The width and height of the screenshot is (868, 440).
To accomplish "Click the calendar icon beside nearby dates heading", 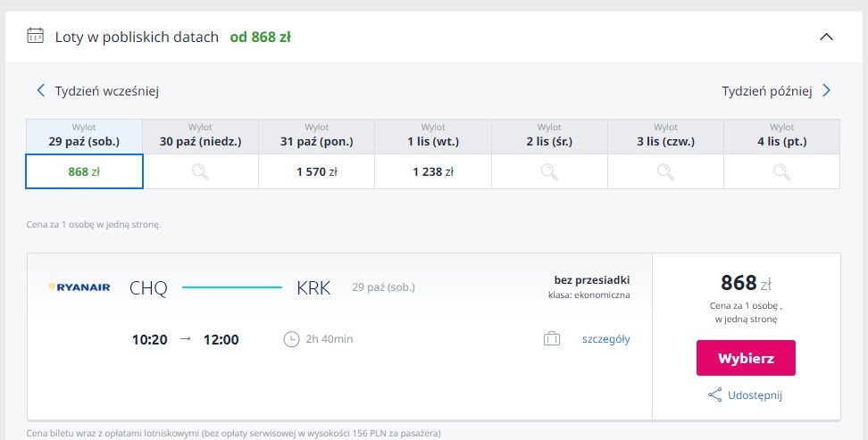I will pyautogui.click(x=36, y=37).
